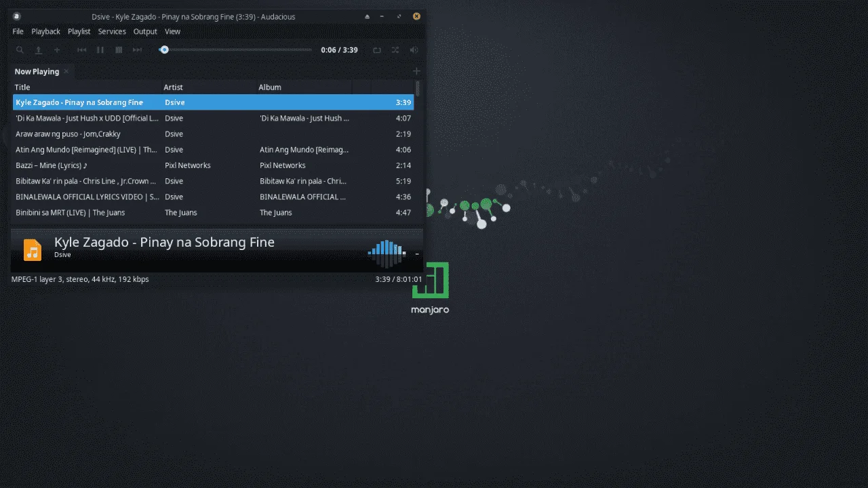
Task: Select the Now Playing tab
Action: coord(37,71)
